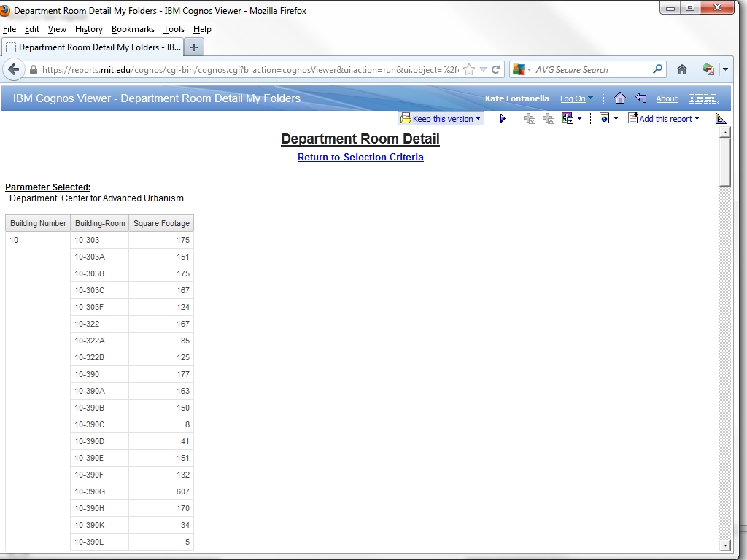Click the search magnifier icon in AVG search box
Image resolution: width=747 pixels, height=560 pixels.
657,69
